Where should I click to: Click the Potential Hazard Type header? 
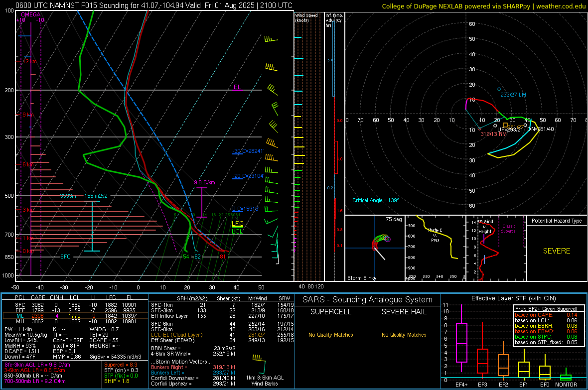pyautogui.click(x=557, y=221)
